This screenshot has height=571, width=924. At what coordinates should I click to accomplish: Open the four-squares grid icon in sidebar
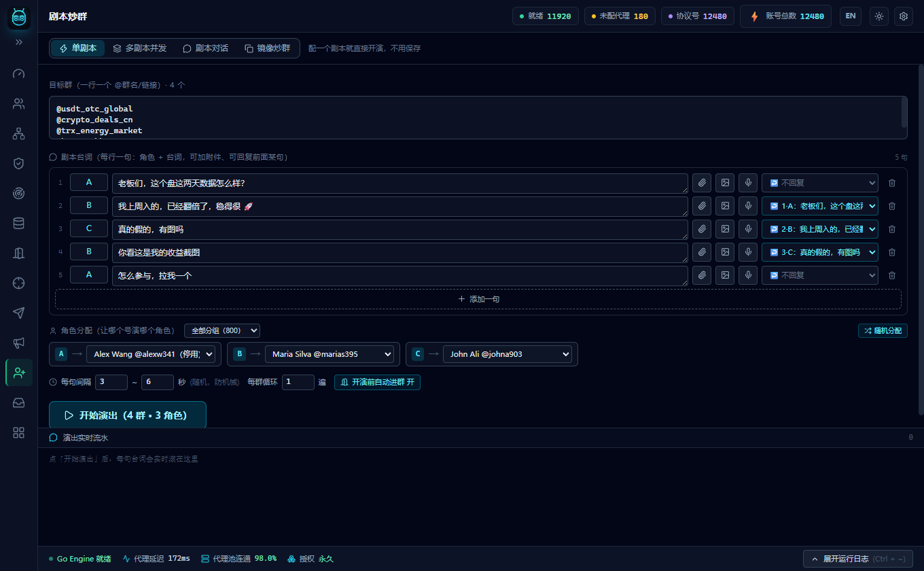[19, 432]
